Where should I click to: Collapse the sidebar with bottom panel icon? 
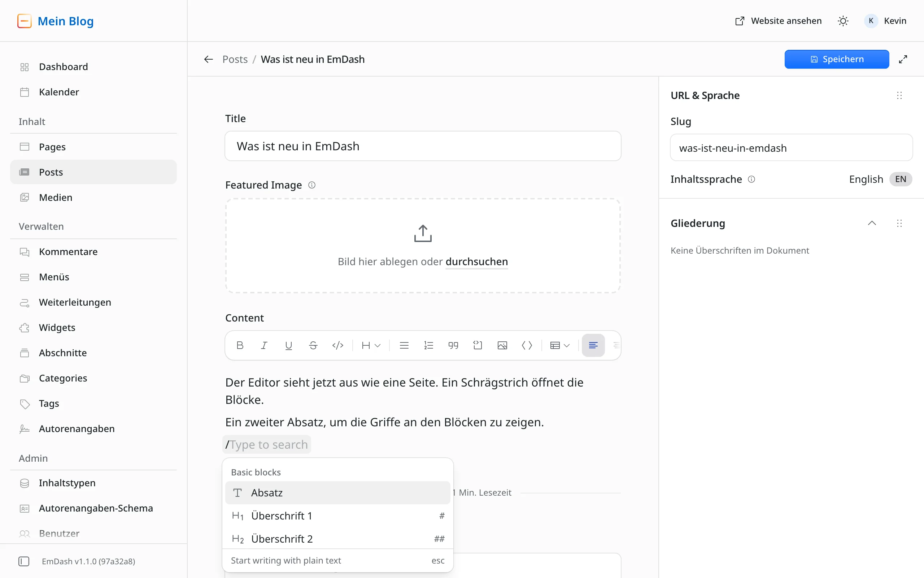(24, 561)
